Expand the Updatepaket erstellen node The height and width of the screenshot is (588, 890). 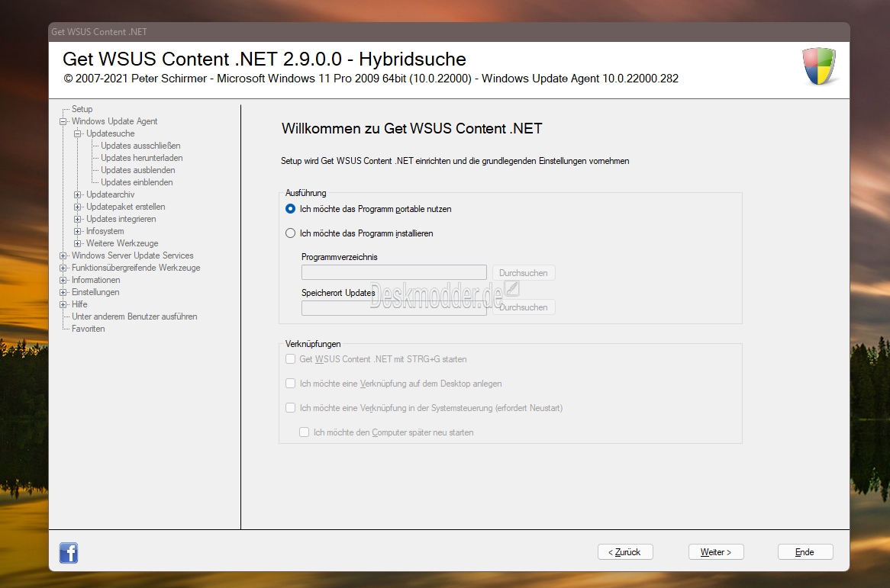pyautogui.click(x=78, y=207)
